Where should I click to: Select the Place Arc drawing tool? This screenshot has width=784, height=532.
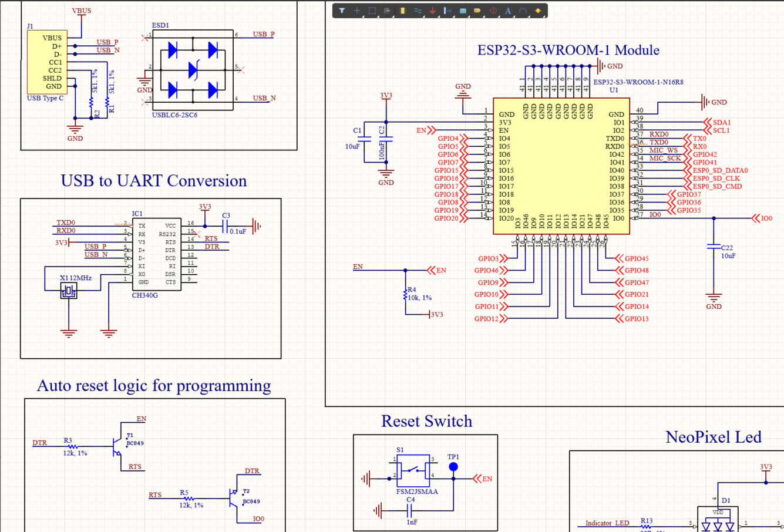523,11
